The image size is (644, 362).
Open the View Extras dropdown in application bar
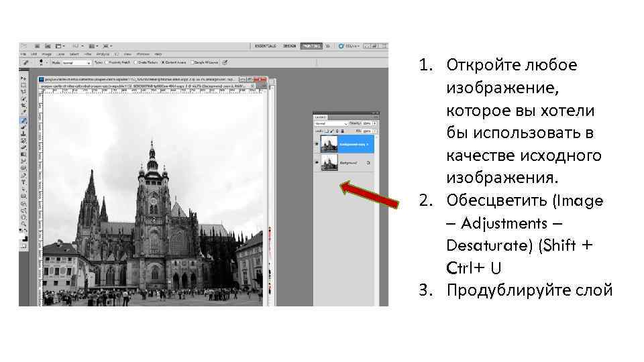click(x=60, y=46)
